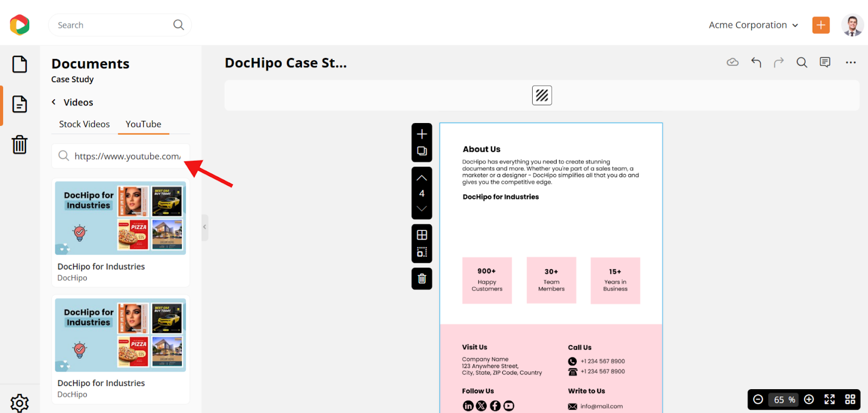
Task: Select the second DocHipo for Industries thumbnail
Action: tap(120, 335)
